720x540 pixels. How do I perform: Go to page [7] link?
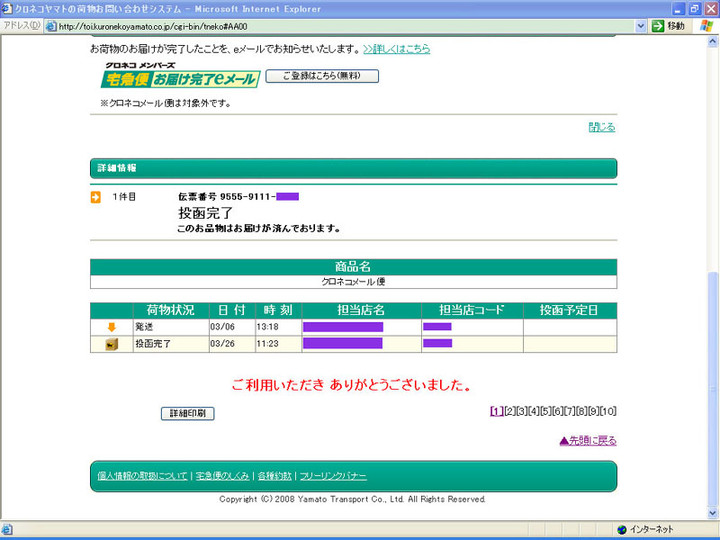tap(569, 411)
